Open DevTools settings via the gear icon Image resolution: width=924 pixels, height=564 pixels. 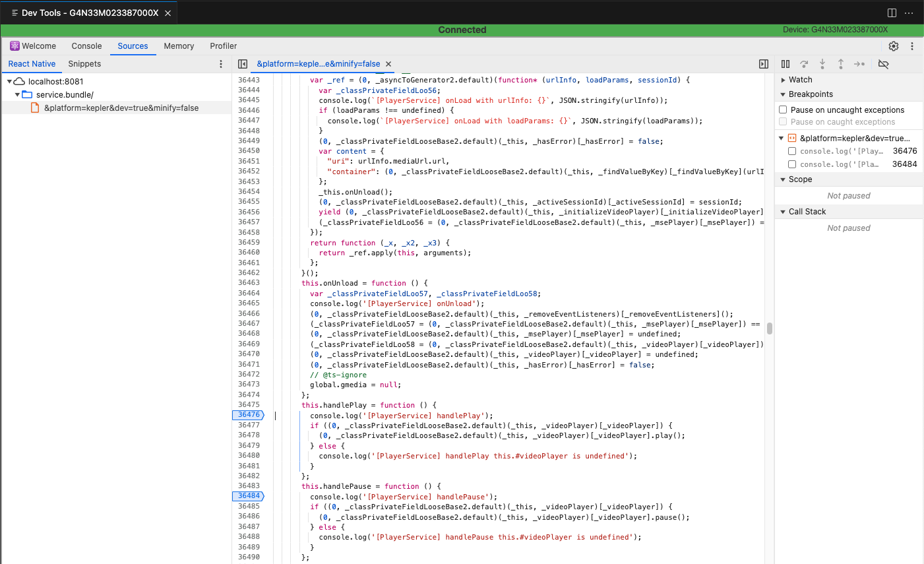894,46
